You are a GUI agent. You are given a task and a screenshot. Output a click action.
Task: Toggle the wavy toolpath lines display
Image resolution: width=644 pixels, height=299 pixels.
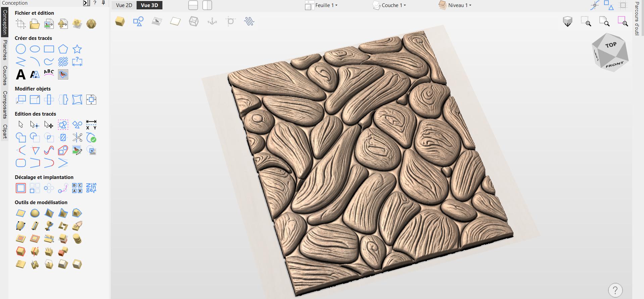pos(249,21)
